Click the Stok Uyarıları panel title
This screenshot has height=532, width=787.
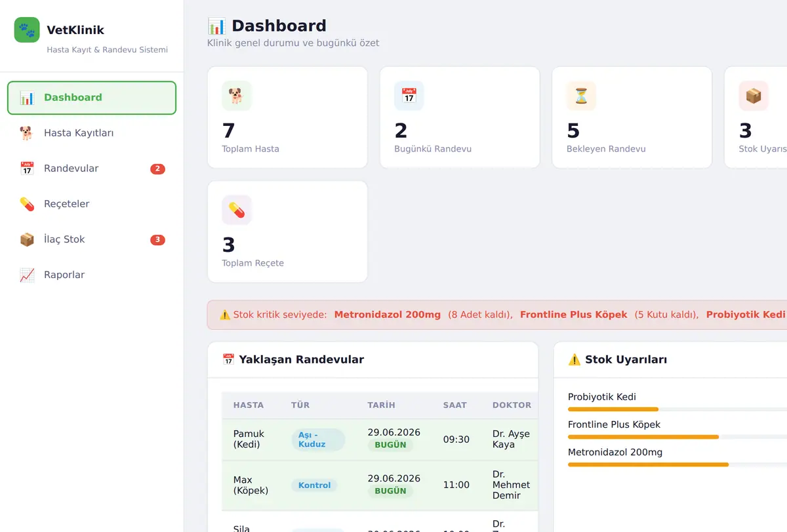[626, 359]
